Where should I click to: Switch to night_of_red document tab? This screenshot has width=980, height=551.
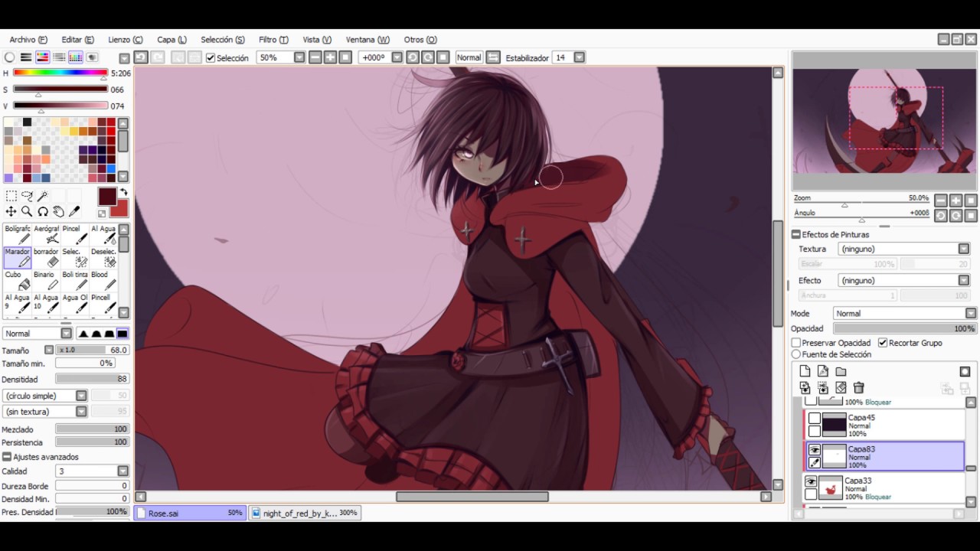305,513
